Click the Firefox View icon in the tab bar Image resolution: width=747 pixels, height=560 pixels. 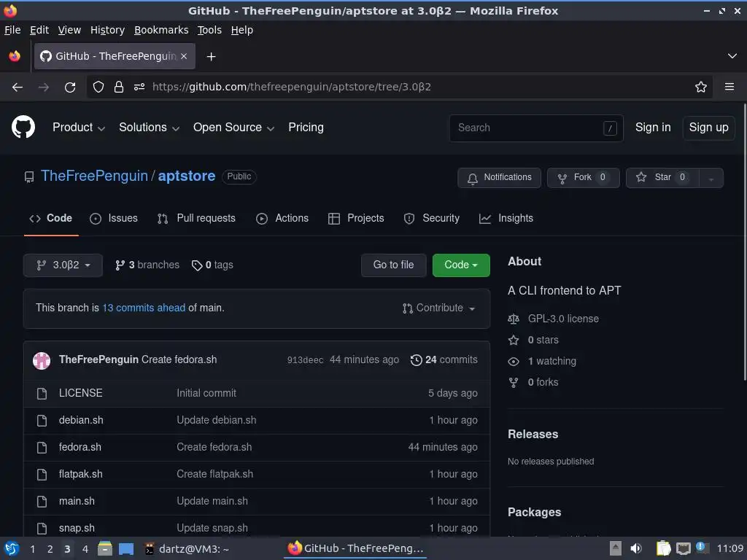(15, 56)
